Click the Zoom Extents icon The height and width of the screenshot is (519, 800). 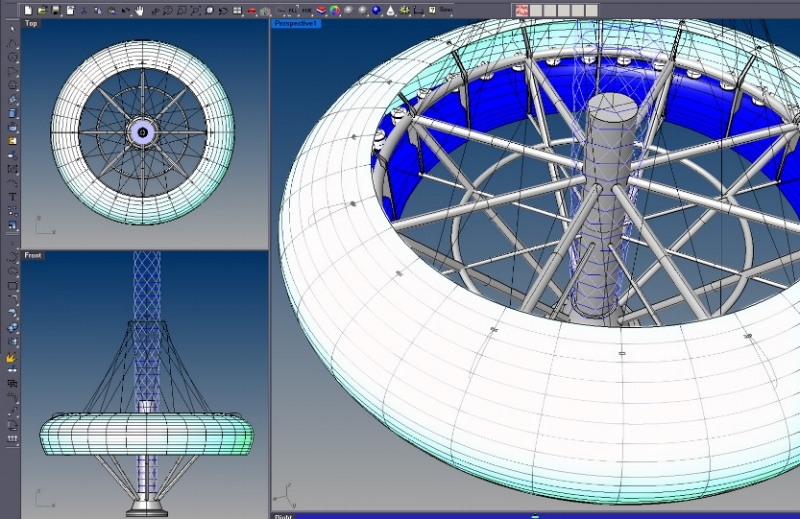[195, 10]
